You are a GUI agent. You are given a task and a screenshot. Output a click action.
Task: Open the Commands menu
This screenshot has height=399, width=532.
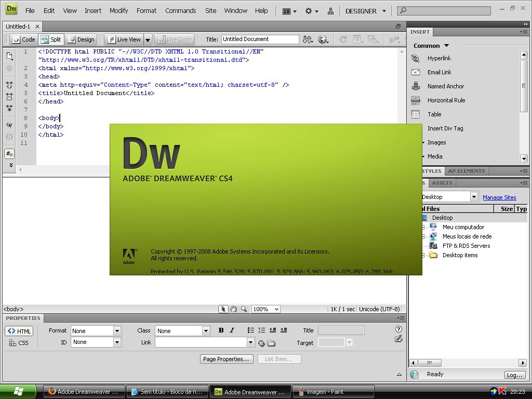coord(180,10)
